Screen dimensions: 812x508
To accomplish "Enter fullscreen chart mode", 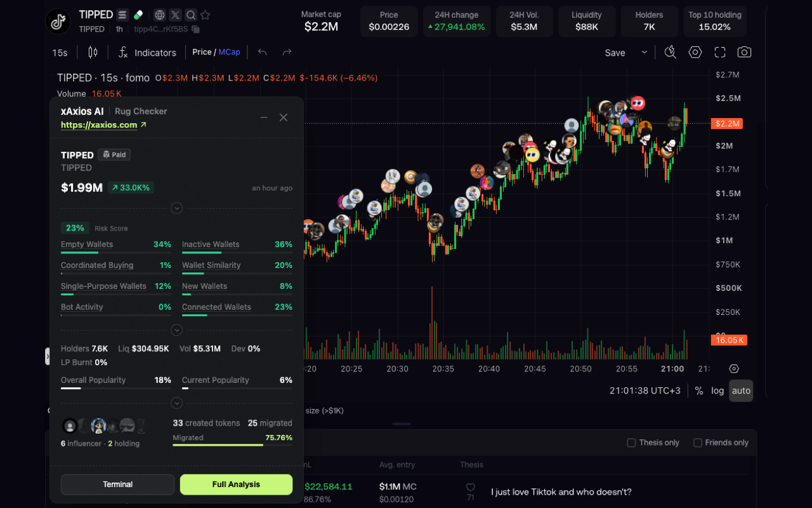I will (x=720, y=53).
